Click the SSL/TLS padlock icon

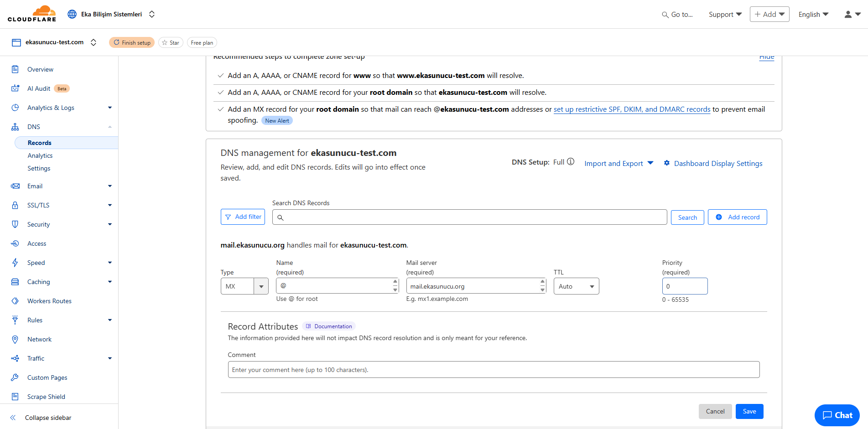tap(15, 205)
